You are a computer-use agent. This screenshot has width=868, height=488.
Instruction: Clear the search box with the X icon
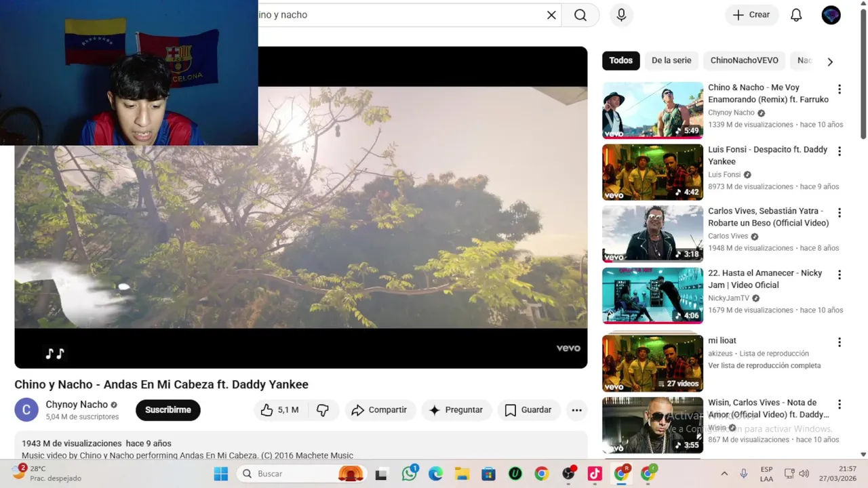[551, 15]
